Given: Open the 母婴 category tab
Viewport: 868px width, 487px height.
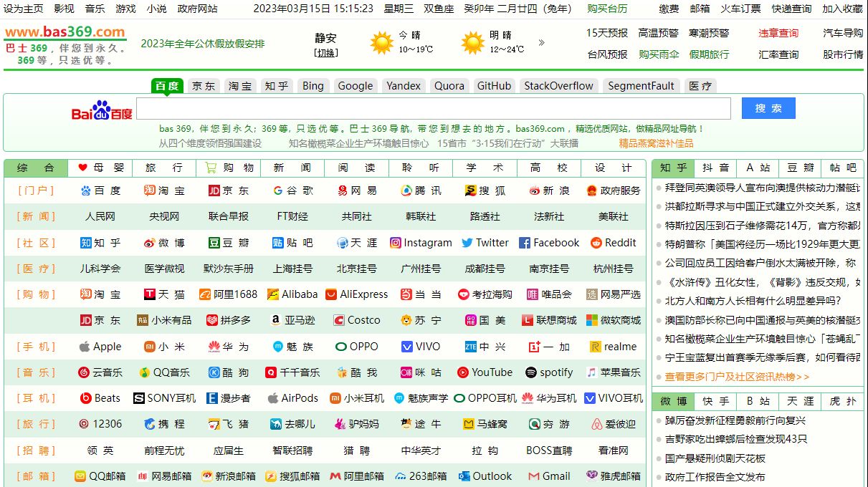Looking at the screenshot, I should click(x=100, y=168).
